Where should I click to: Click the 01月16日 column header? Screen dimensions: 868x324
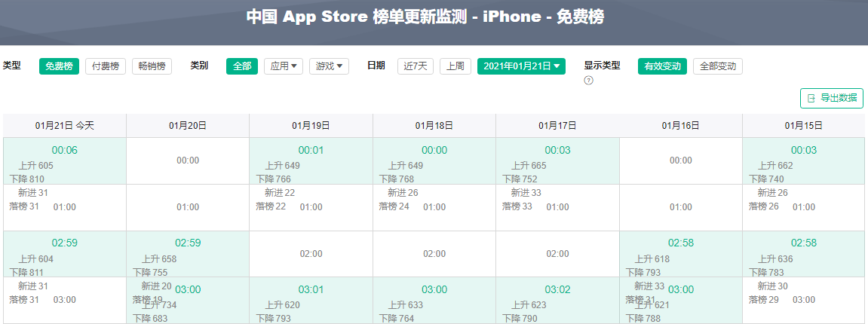[680, 126]
